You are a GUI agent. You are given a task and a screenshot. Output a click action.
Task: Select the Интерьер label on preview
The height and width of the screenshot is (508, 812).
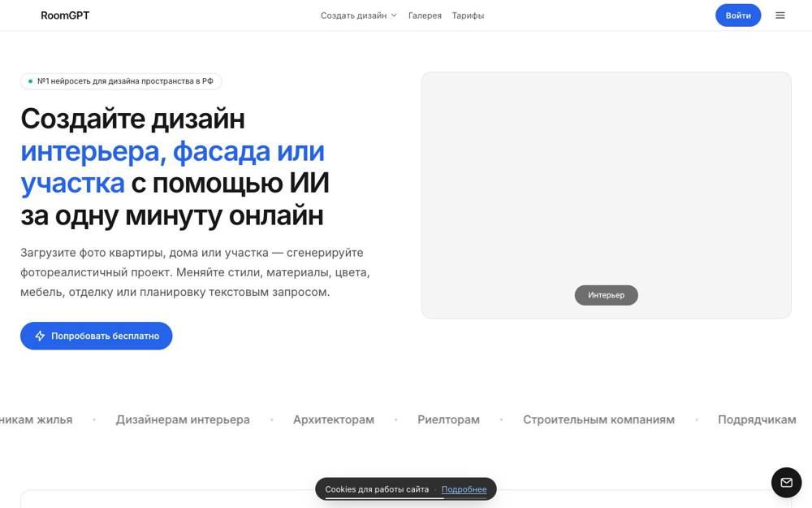pyautogui.click(x=606, y=295)
